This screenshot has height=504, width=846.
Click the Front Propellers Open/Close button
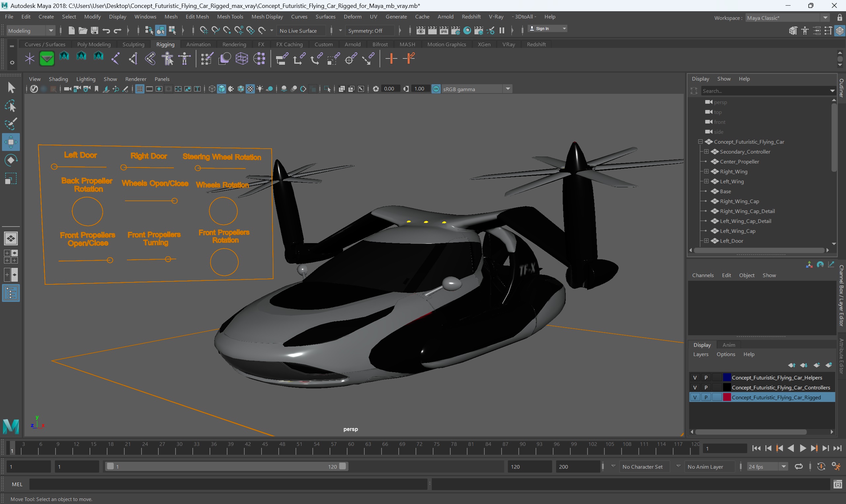tap(110, 259)
